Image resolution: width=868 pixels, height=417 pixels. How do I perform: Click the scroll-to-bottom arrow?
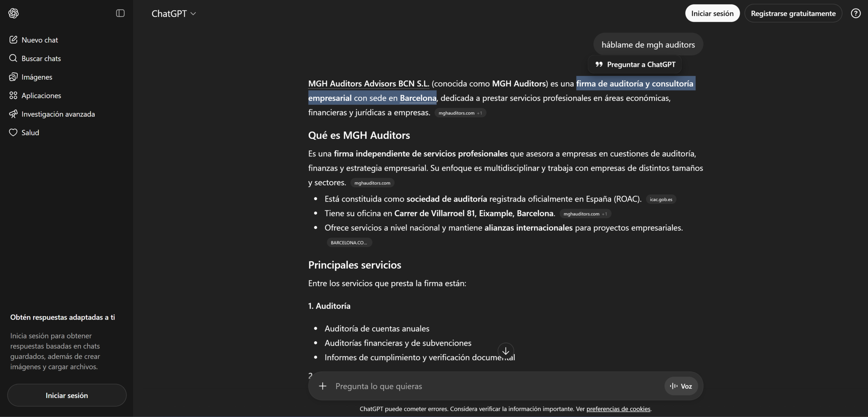coord(506,351)
